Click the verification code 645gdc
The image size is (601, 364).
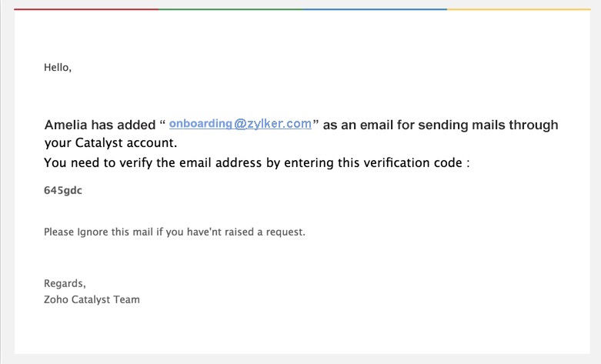coord(63,191)
